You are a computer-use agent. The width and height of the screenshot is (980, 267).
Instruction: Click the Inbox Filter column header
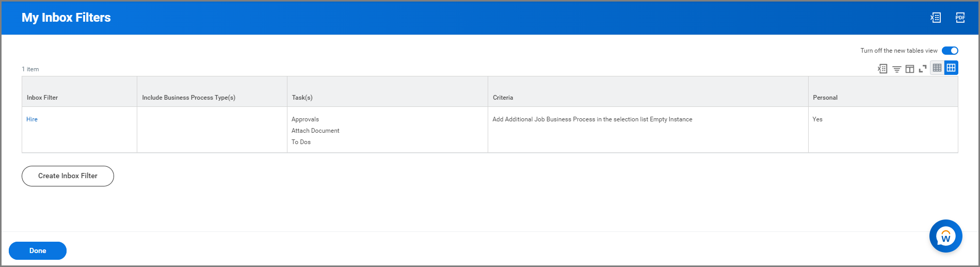(x=42, y=98)
